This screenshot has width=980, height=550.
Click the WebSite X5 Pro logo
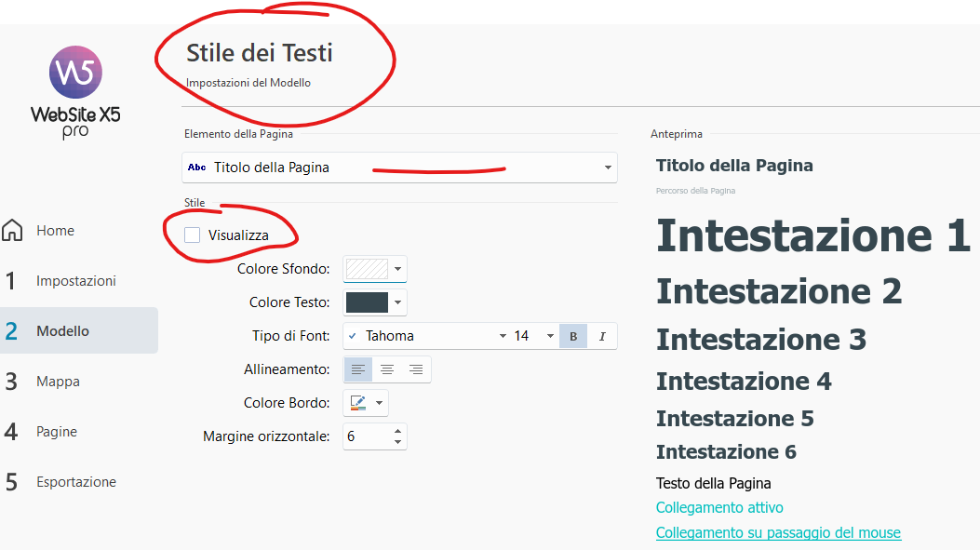coord(75,92)
